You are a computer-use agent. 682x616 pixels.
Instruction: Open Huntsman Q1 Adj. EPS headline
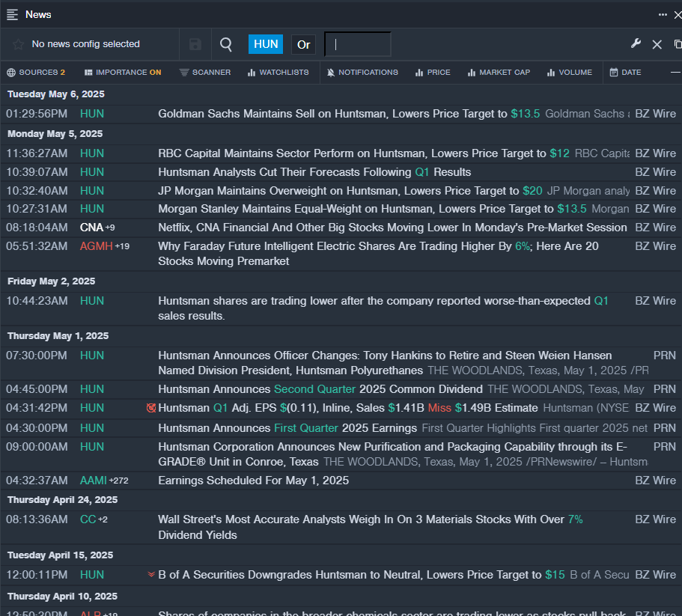pyautogui.click(x=348, y=408)
